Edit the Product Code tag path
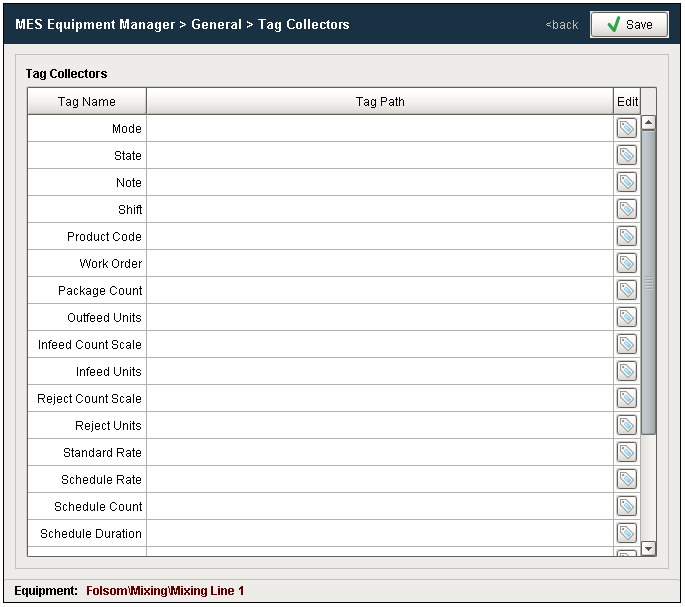The height and width of the screenshot is (607, 685). (626, 236)
